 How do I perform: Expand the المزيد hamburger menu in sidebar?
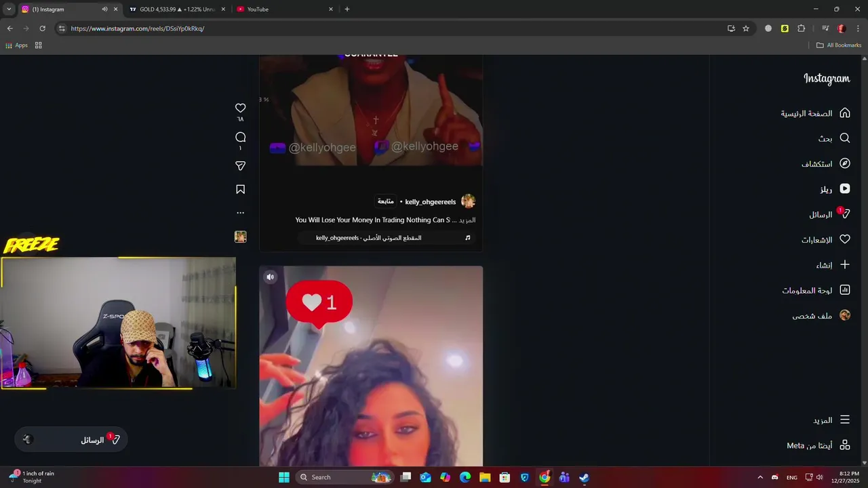click(831, 420)
